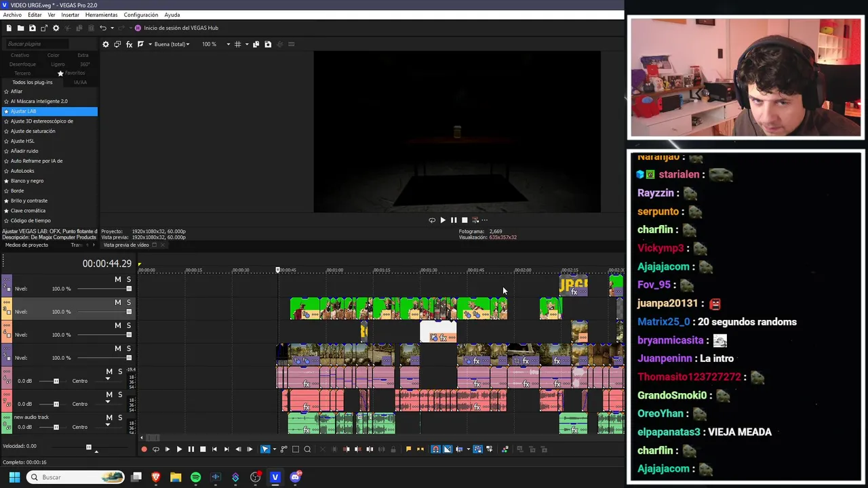Click the insert marker icon
868x488 pixels.
point(408,449)
